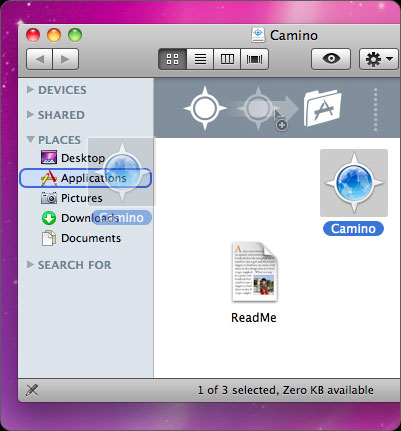This screenshot has height=431, width=401.
Task: Go back with the left arrow
Action: click(39, 59)
